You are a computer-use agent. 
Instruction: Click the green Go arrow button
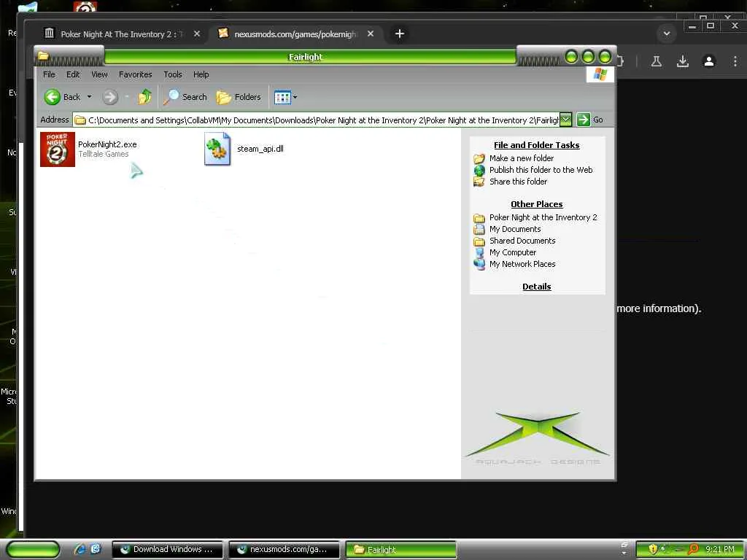[583, 120]
